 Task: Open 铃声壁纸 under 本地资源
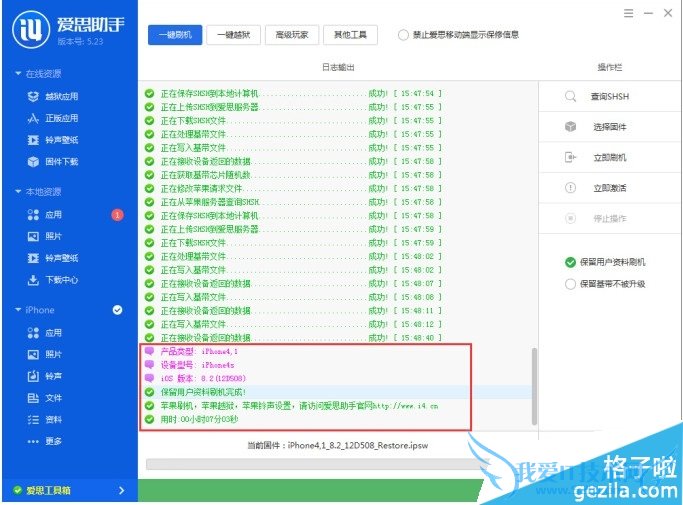(x=53, y=258)
